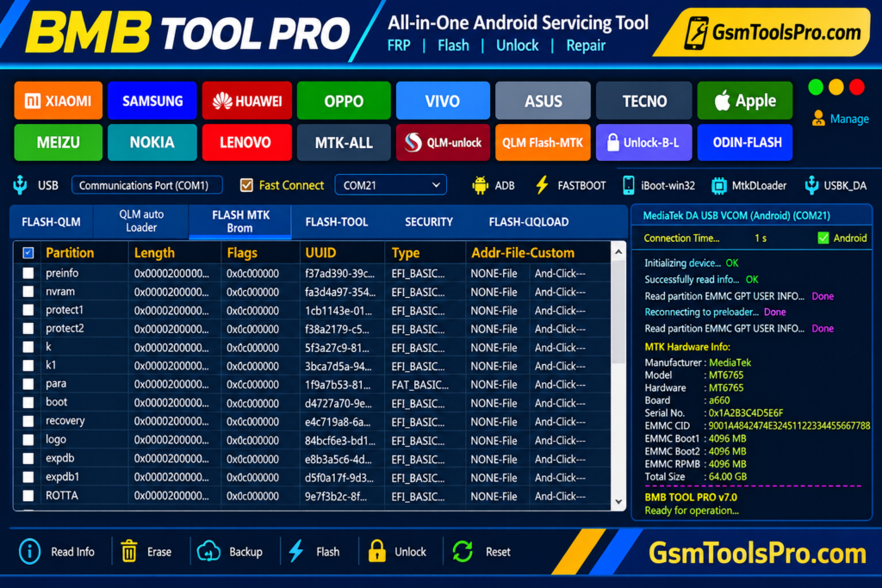Open the FLASH-QLOAD tab
This screenshot has width=882, height=588.
point(528,221)
